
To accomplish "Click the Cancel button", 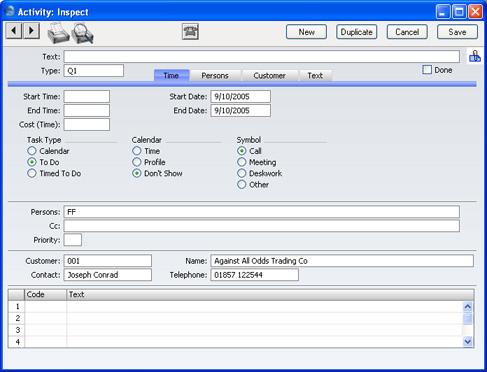I will tap(407, 32).
